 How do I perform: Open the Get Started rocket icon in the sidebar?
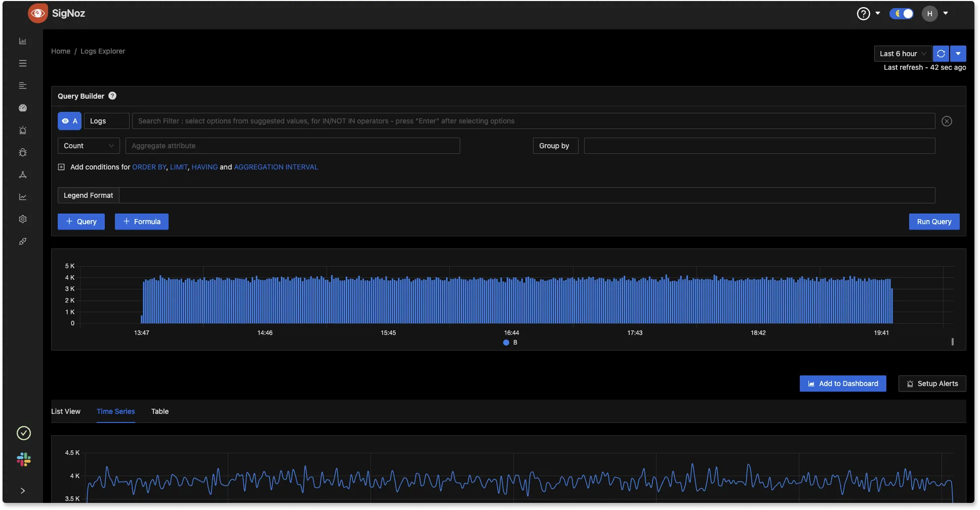coord(23,241)
